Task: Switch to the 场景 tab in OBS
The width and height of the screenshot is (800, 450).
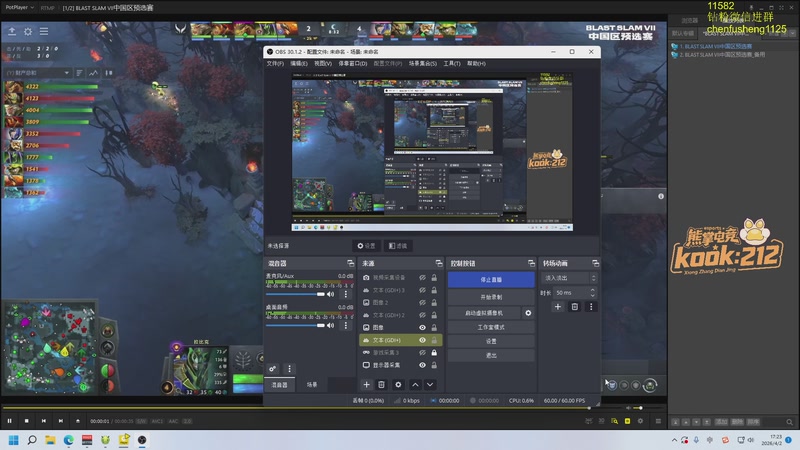Action: (x=312, y=385)
